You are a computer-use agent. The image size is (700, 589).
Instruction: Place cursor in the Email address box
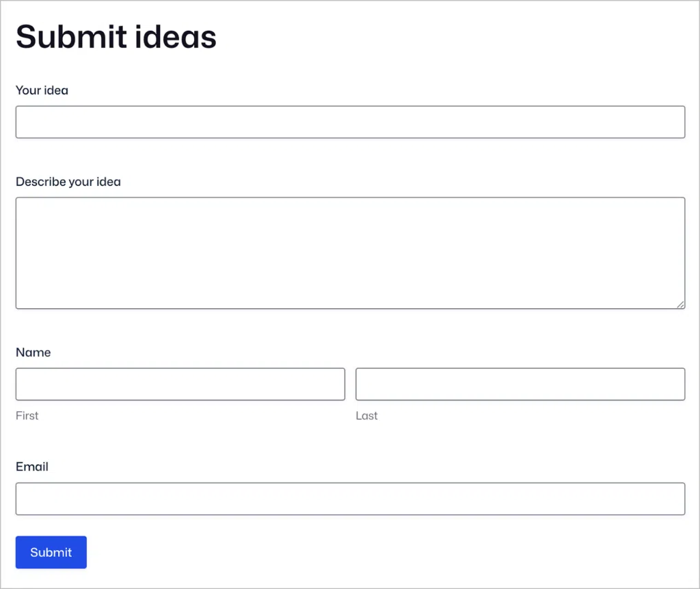click(x=350, y=499)
